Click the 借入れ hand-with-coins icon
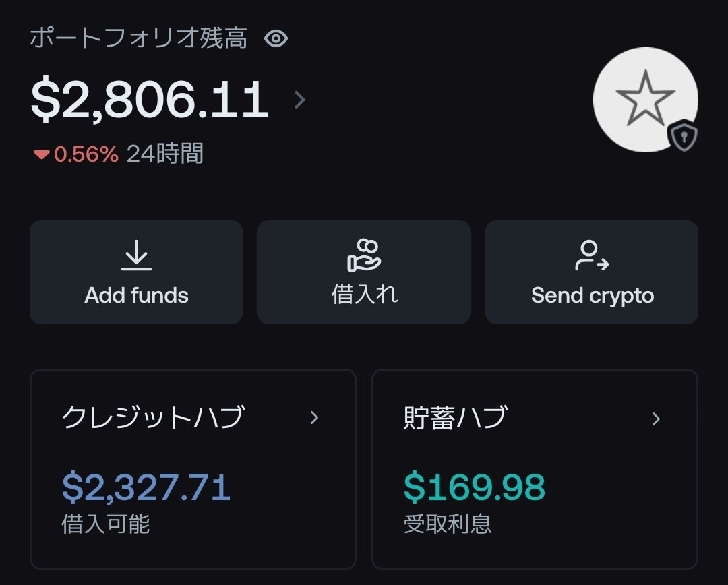Image resolution: width=728 pixels, height=585 pixels. click(364, 255)
